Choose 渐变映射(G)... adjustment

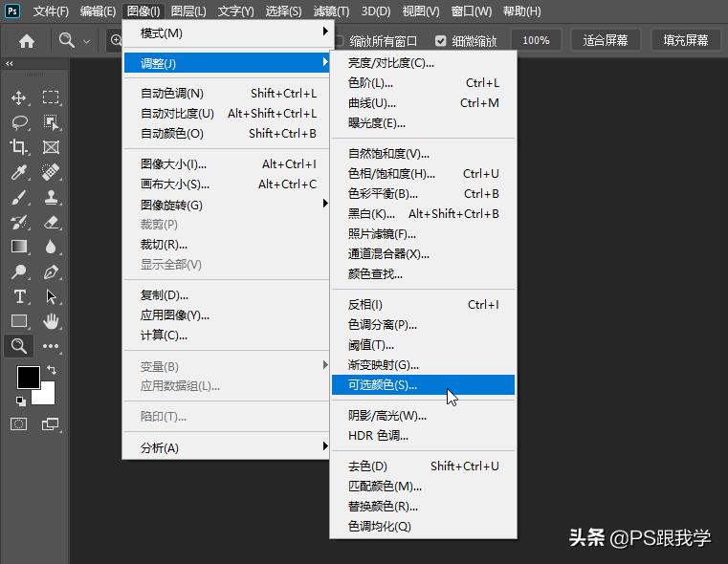coord(423,364)
